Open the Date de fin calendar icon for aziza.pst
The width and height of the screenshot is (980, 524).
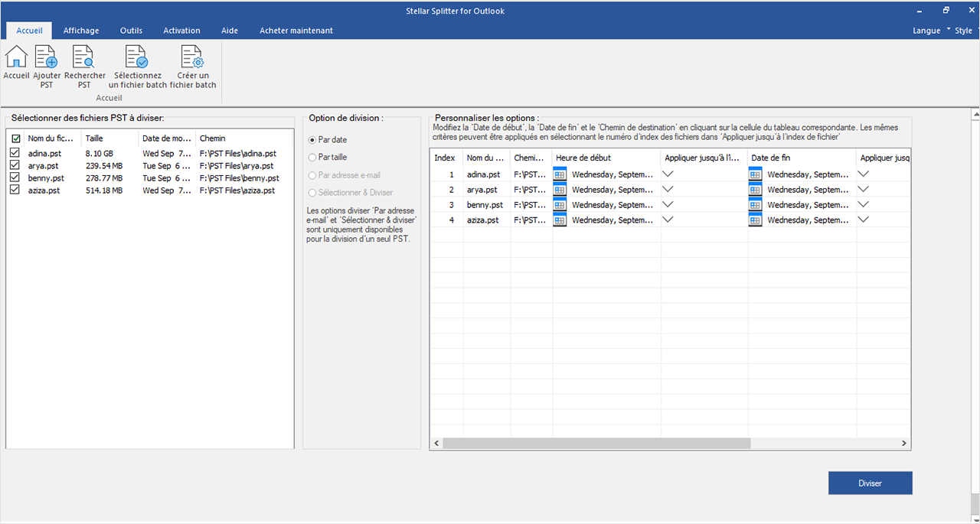756,220
